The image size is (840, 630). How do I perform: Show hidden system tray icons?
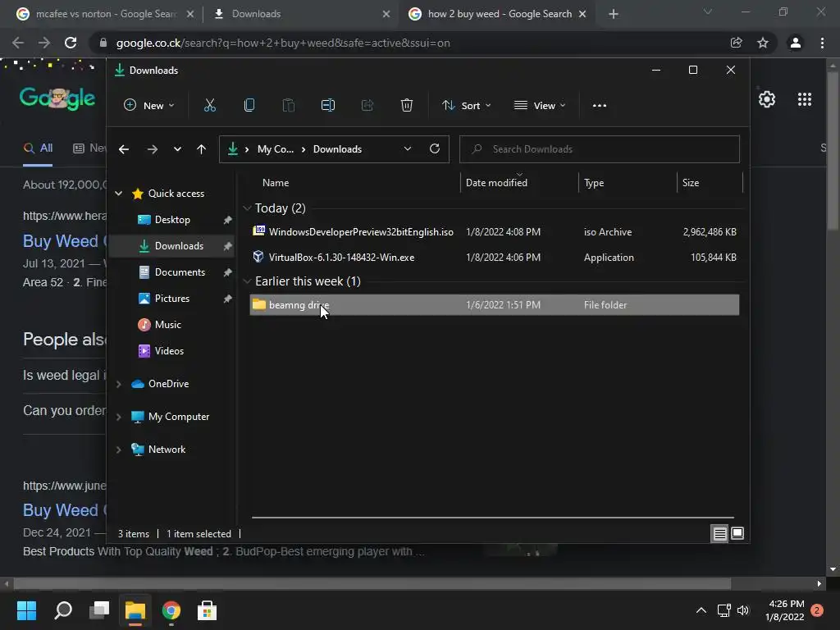(x=701, y=610)
